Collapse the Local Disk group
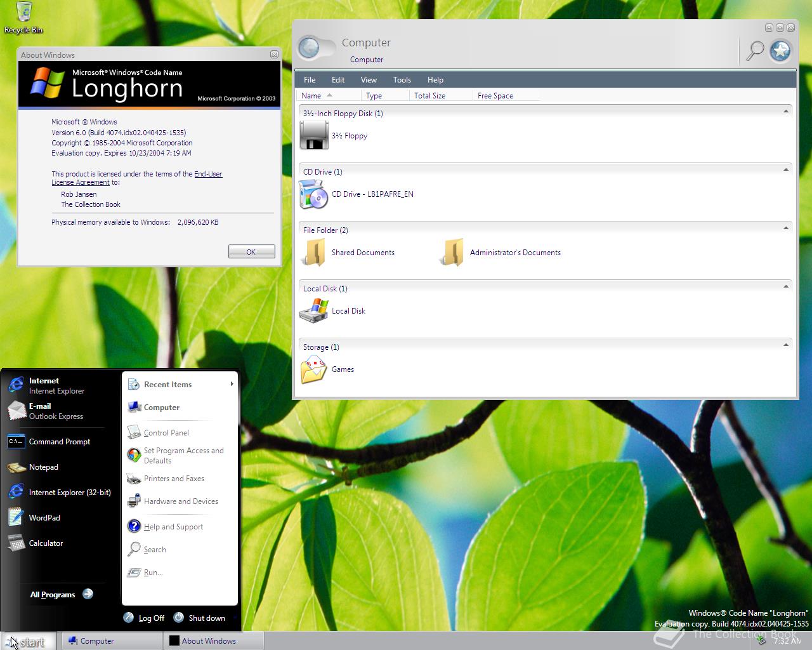 pyautogui.click(x=786, y=287)
